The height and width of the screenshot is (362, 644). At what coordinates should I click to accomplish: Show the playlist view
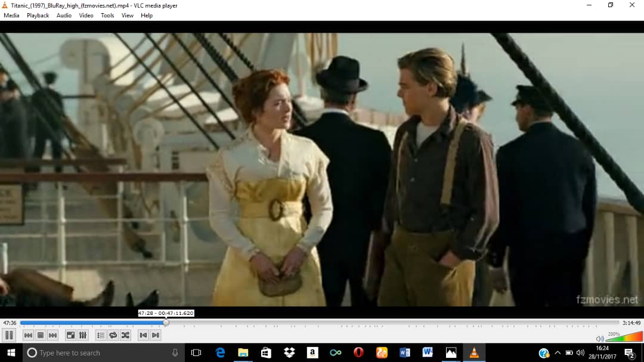pyautogui.click(x=101, y=335)
